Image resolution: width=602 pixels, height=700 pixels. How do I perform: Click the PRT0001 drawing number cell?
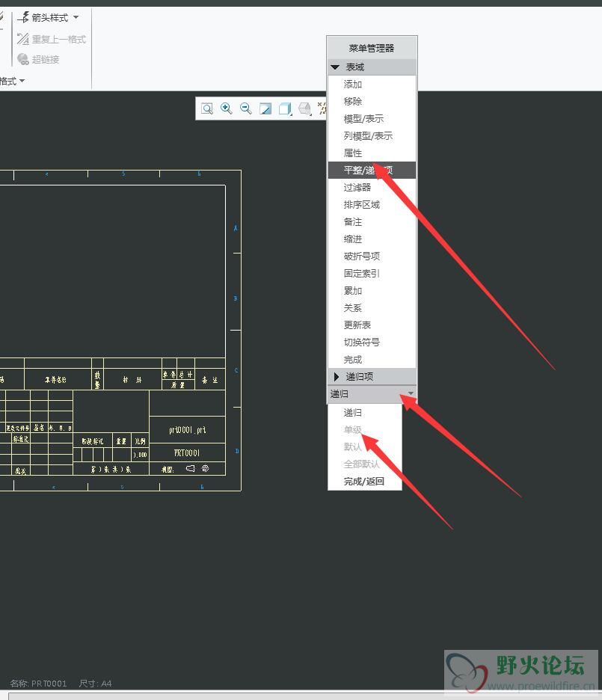(x=187, y=453)
